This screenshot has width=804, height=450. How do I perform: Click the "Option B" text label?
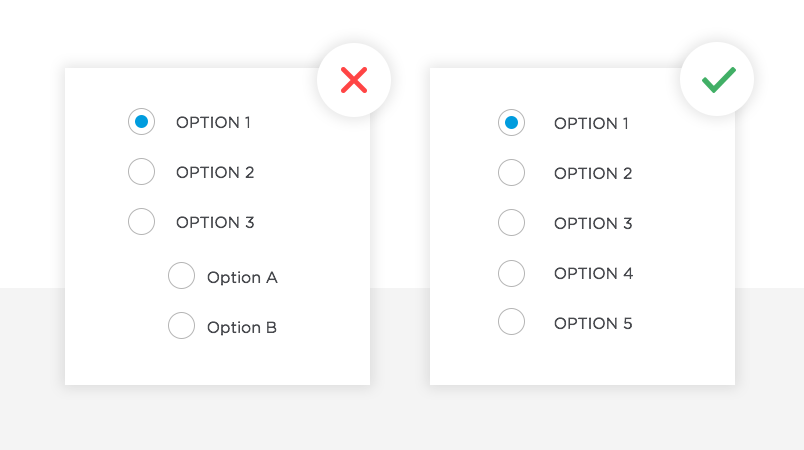tap(242, 327)
